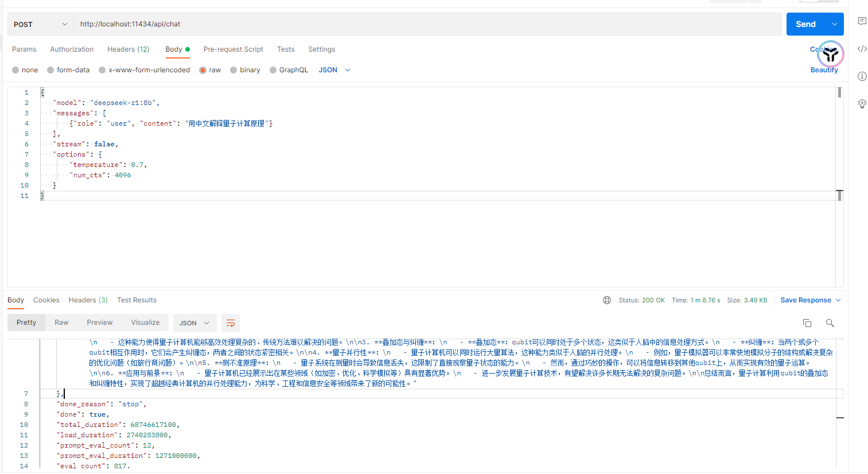Open the request info icon

[x=862, y=76]
